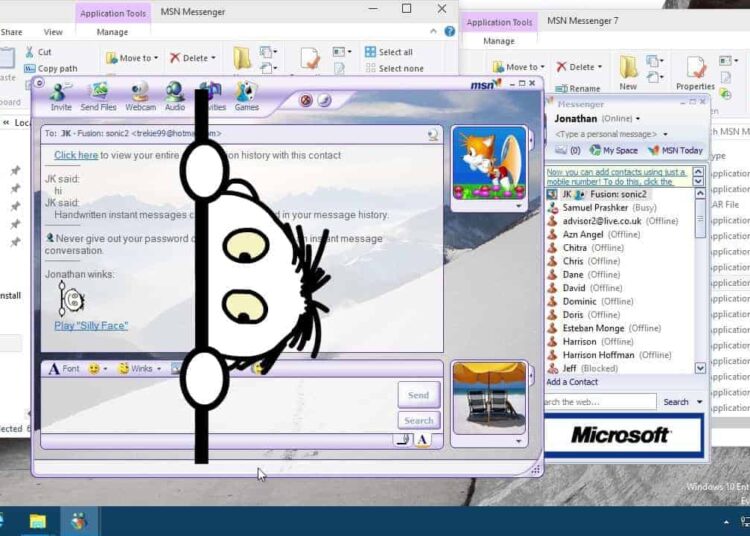Switch to text typing mode button
The width and height of the screenshot is (750, 536).
tap(423, 439)
